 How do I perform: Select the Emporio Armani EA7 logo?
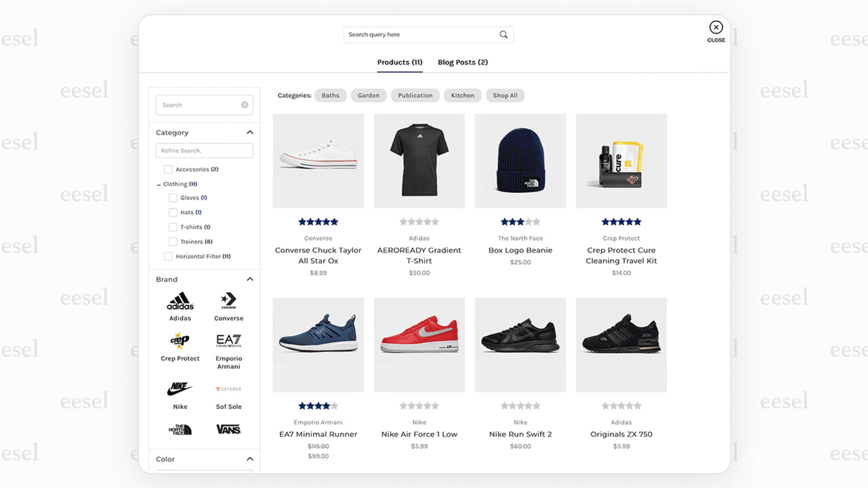click(x=228, y=341)
